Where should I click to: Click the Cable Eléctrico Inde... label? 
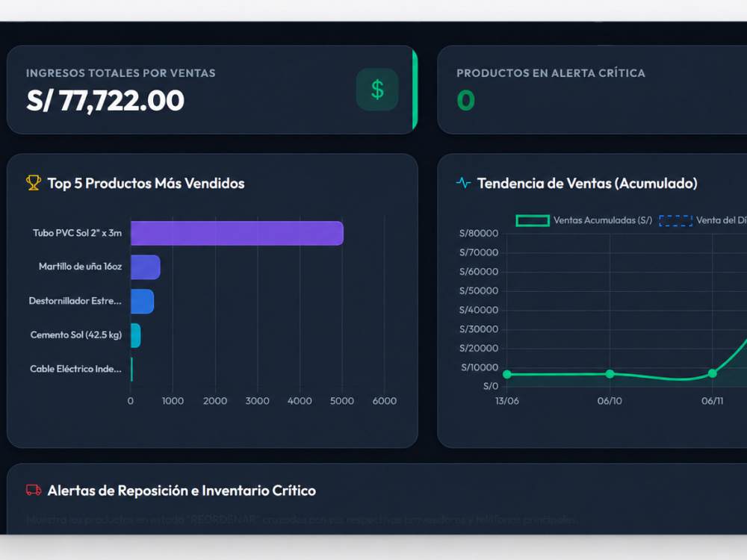[x=75, y=369]
